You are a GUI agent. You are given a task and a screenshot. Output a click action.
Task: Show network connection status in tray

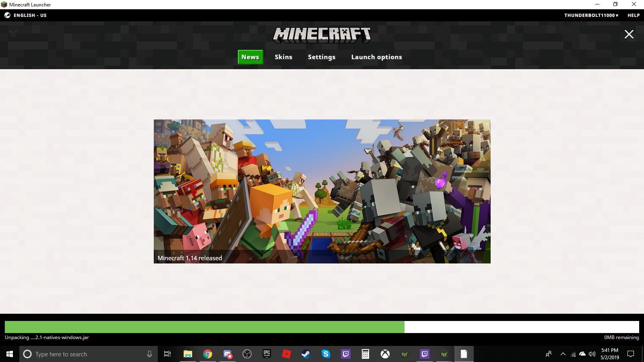pyautogui.click(x=573, y=354)
